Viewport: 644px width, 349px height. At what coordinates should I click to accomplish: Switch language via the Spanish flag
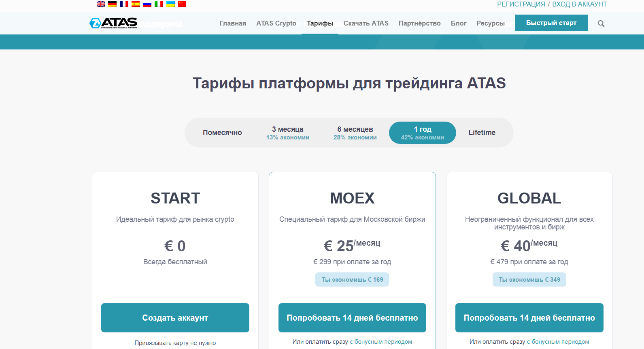[136, 4]
